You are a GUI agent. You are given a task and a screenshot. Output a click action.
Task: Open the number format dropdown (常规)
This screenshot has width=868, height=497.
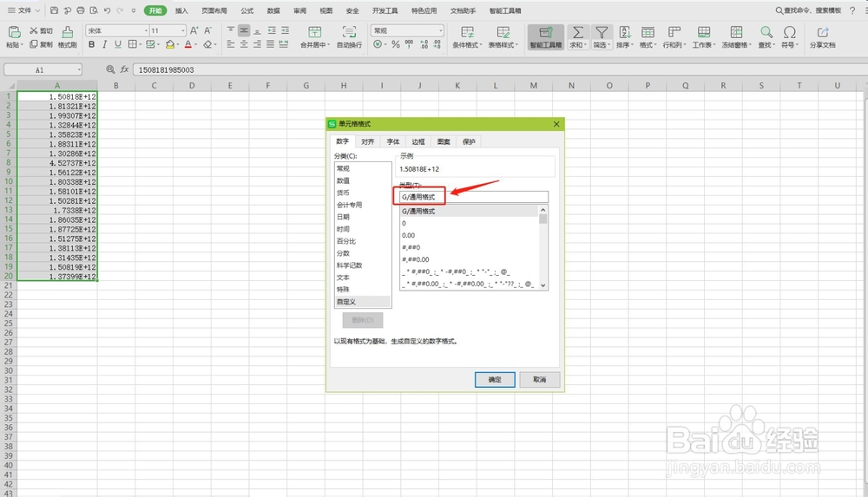tap(441, 31)
